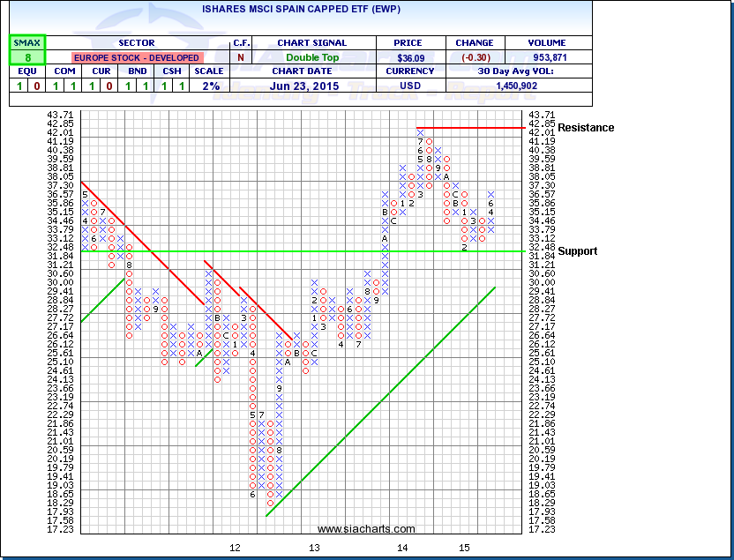Open the www.siacharts.com link
734x560 pixels.
click(365, 529)
